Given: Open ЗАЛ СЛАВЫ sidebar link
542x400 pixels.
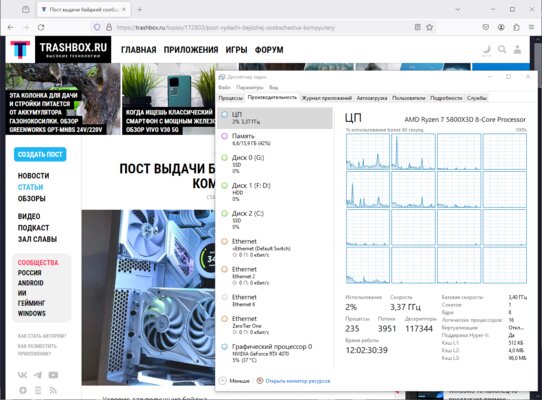Looking at the screenshot, I should tap(37, 239).
